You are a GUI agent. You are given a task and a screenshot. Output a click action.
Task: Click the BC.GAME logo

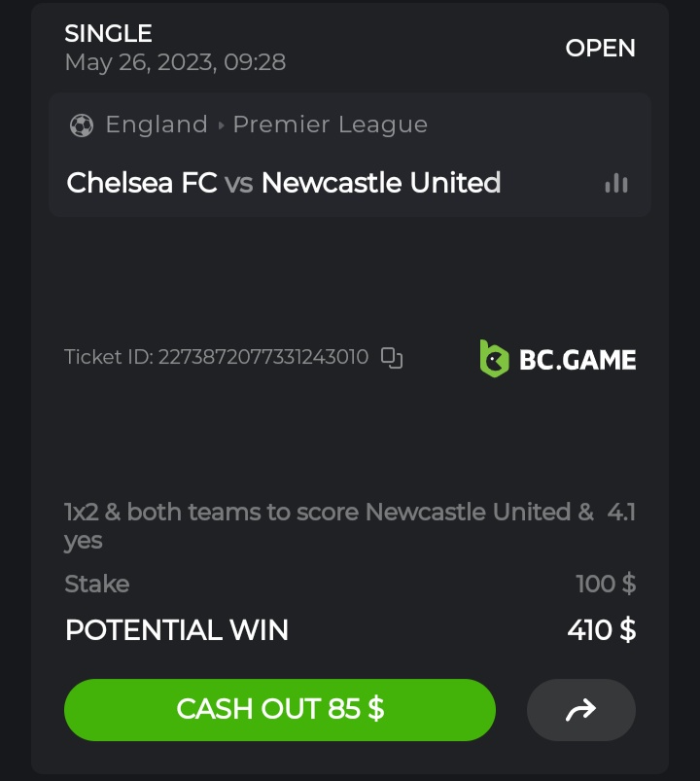click(558, 359)
